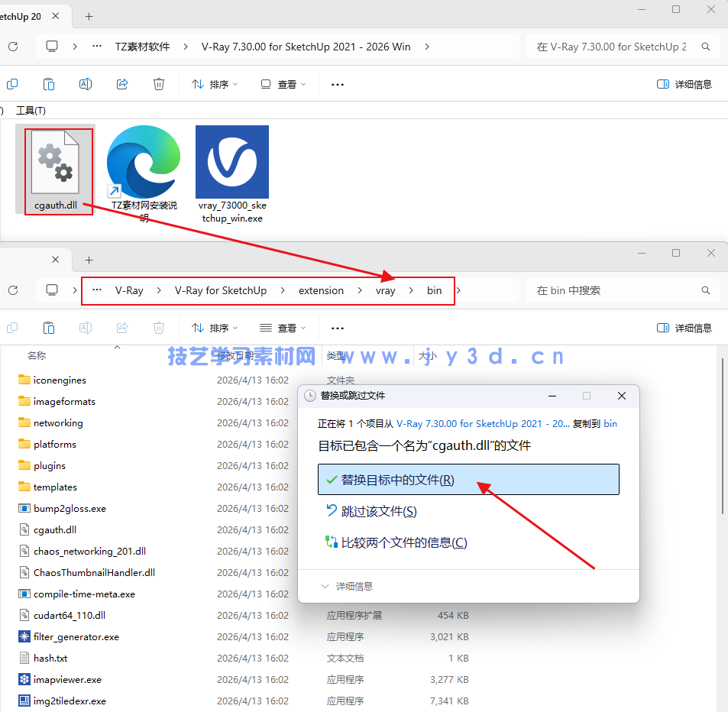Expand the breadcrumb chevron after vray
The image size is (728, 712).
tap(413, 290)
